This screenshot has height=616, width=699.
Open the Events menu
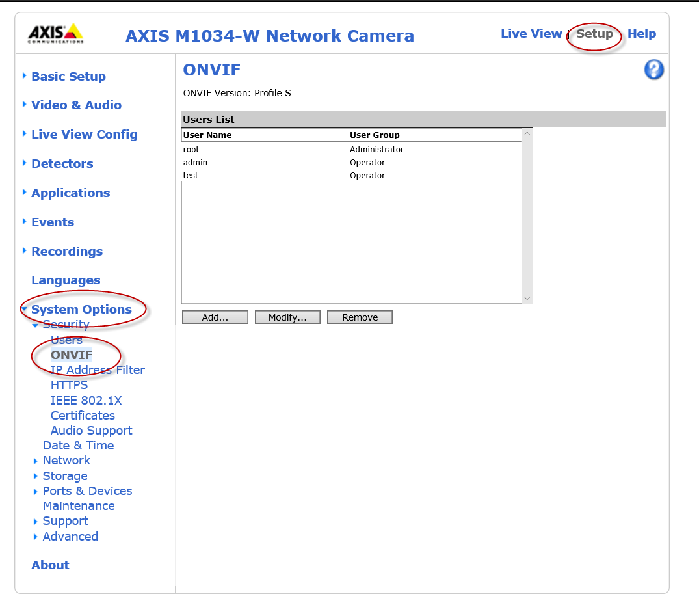click(53, 222)
